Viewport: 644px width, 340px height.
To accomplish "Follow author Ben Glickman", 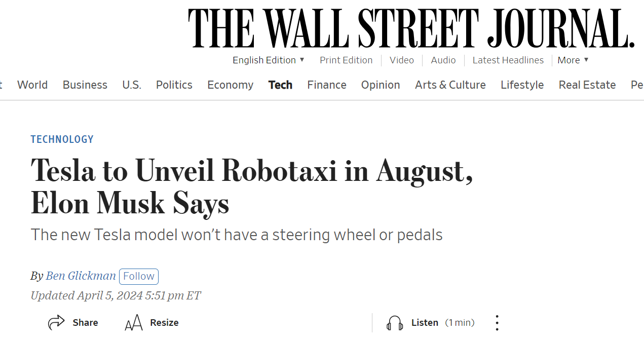I will click(x=139, y=276).
